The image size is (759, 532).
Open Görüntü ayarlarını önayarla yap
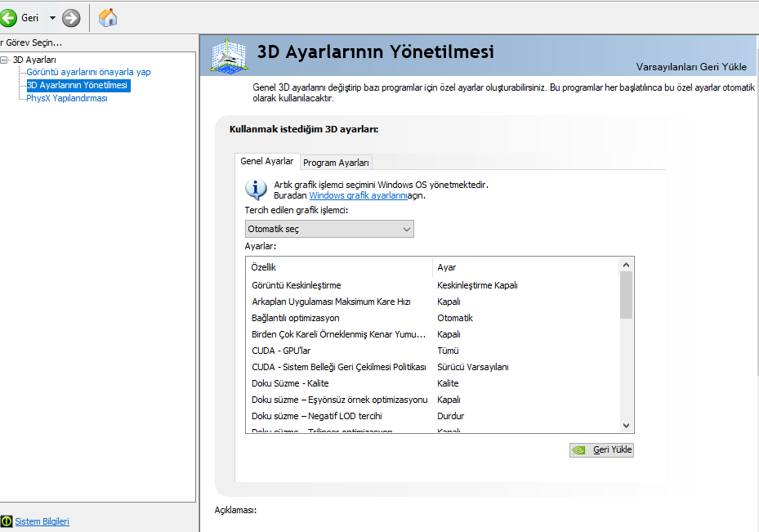[x=88, y=72]
